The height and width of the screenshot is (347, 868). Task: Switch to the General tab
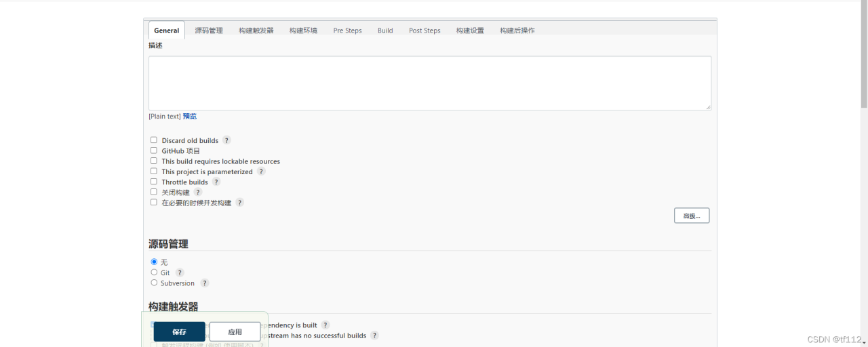(167, 30)
